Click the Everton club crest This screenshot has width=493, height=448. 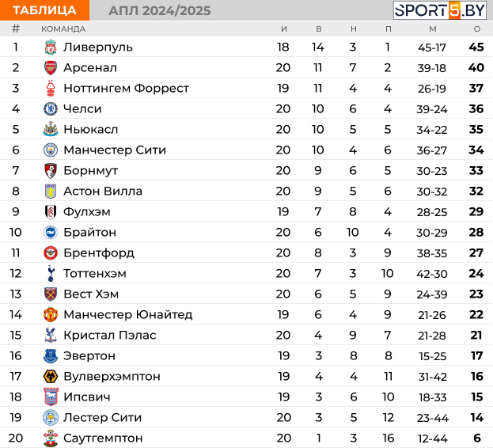[x=51, y=355]
